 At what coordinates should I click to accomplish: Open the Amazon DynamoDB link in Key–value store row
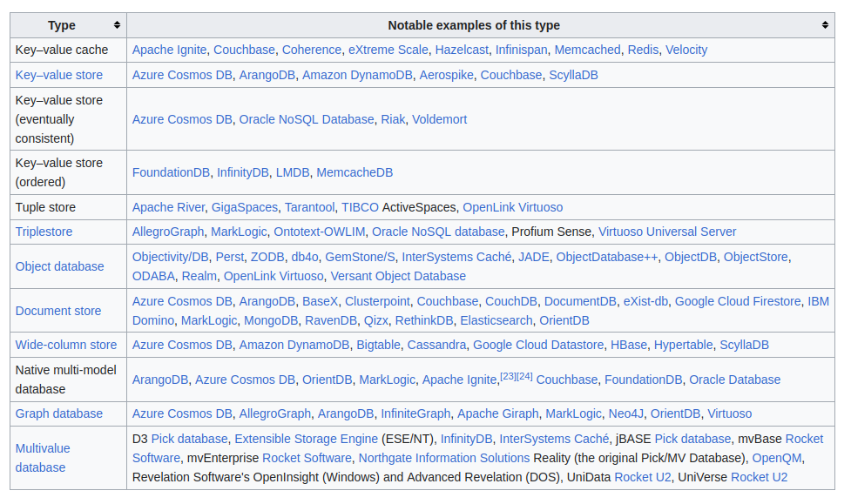(357, 75)
